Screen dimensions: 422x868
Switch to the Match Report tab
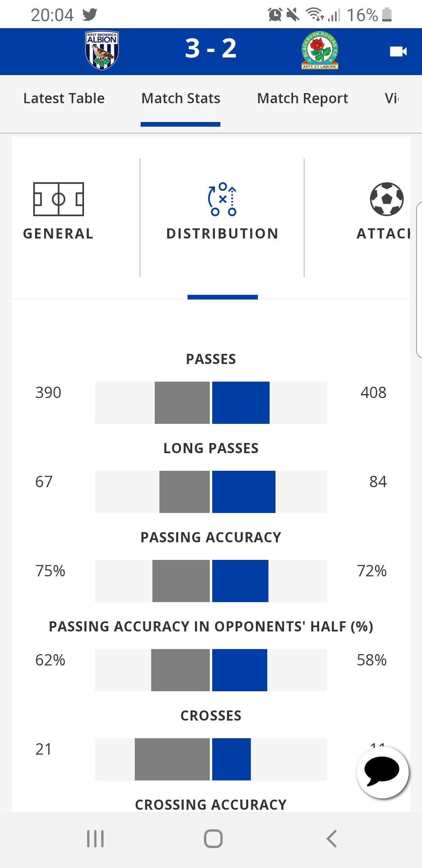click(302, 98)
